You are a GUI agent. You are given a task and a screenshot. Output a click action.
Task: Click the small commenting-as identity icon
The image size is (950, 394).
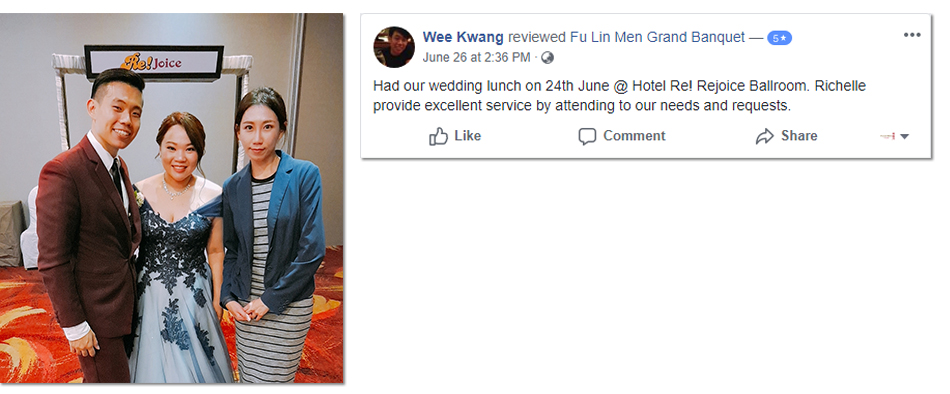click(x=888, y=136)
